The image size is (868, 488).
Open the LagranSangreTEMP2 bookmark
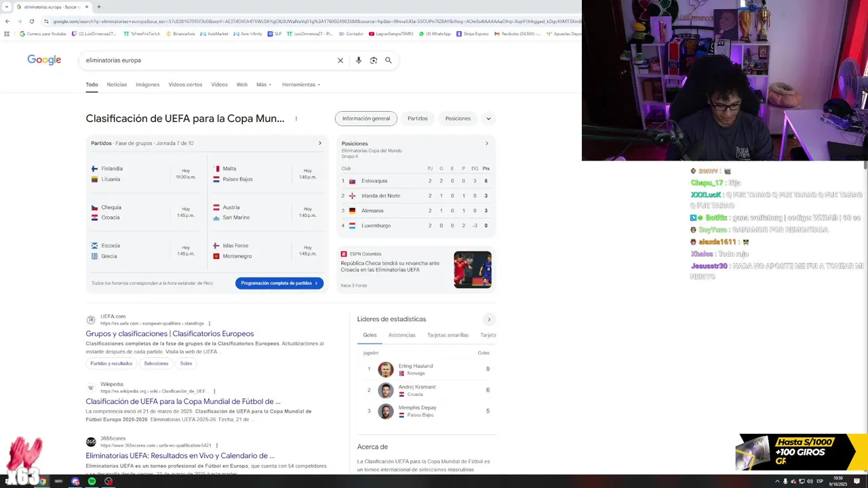[x=391, y=34]
